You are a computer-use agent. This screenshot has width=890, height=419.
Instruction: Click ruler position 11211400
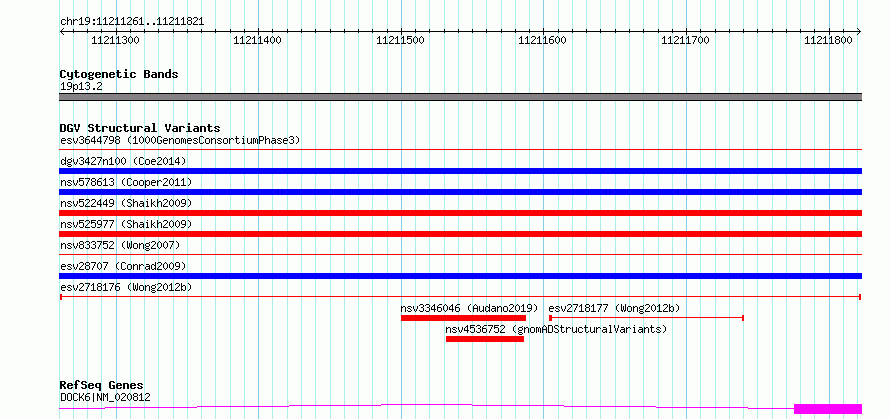tap(258, 40)
